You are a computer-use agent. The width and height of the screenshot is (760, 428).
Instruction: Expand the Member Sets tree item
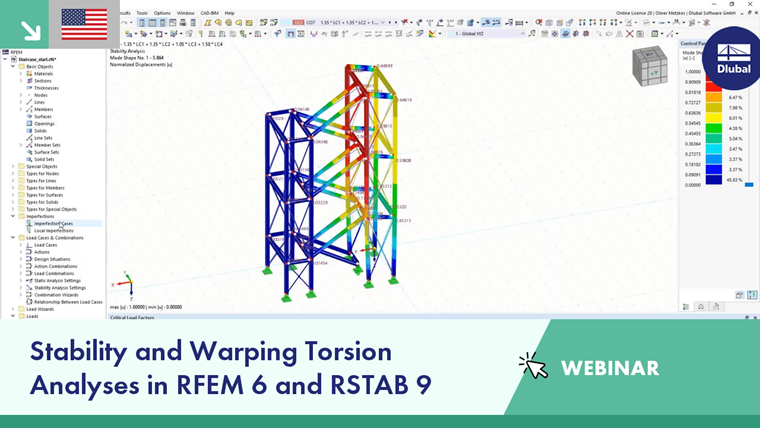tap(21, 145)
